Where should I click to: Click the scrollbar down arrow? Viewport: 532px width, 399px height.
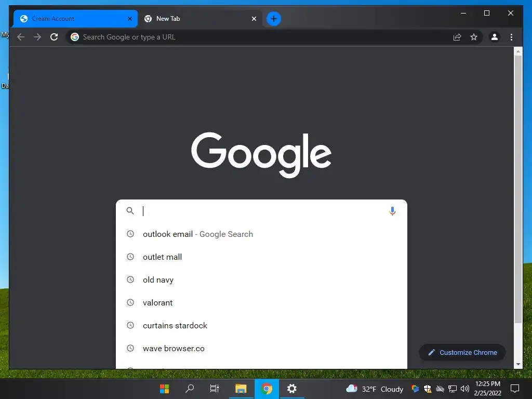point(518,364)
